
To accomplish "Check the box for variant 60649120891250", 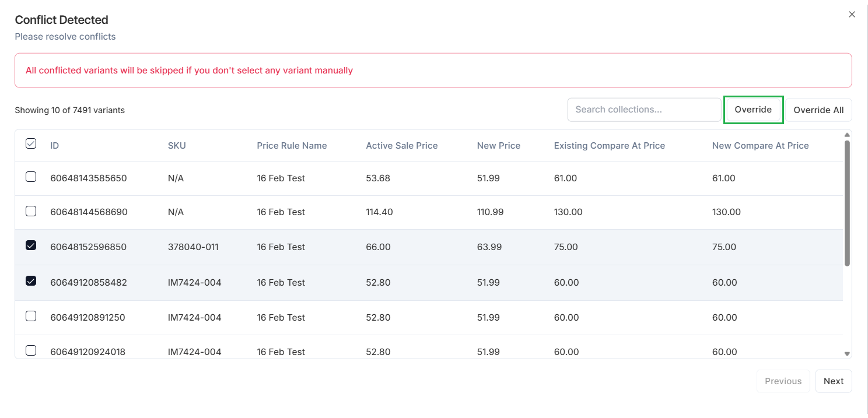I will (x=31, y=316).
